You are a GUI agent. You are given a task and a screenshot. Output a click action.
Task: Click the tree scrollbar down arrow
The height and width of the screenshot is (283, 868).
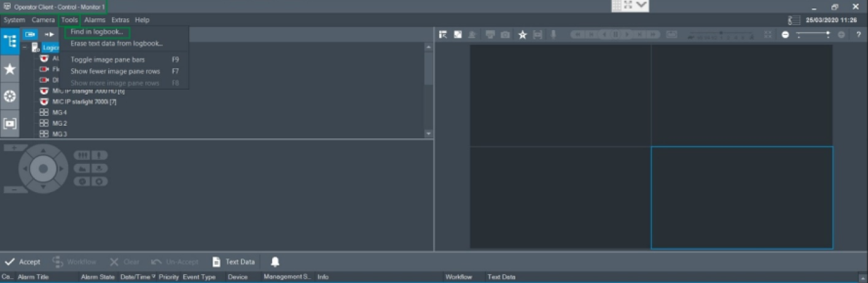tap(428, 133)
